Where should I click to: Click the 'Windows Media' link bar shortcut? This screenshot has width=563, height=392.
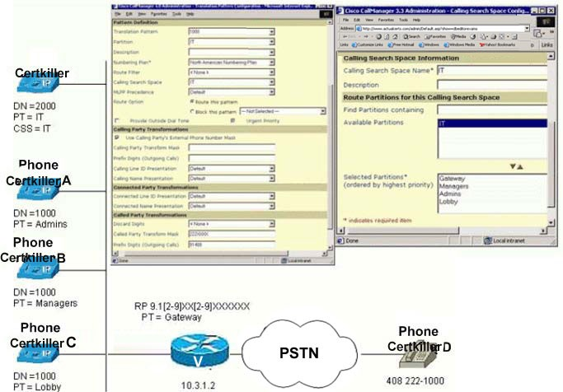point(459,44)
